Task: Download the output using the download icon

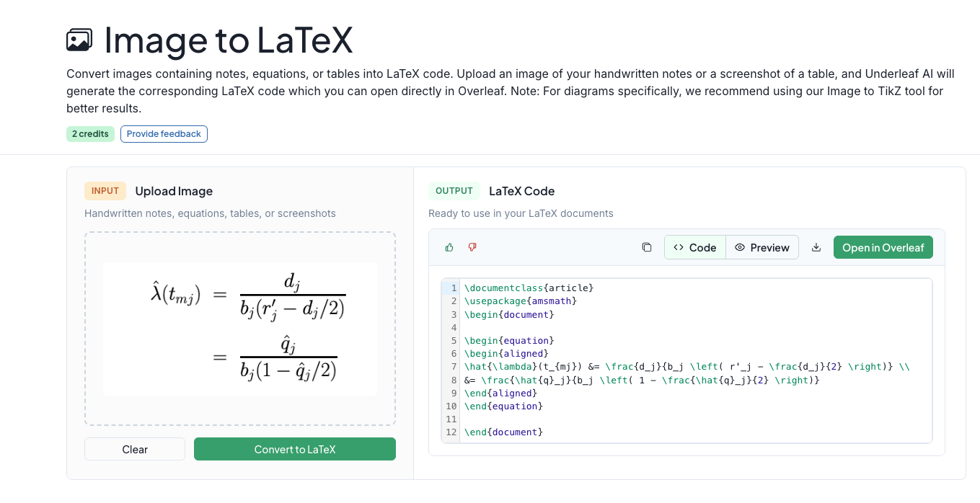Action: pos(816,247)
